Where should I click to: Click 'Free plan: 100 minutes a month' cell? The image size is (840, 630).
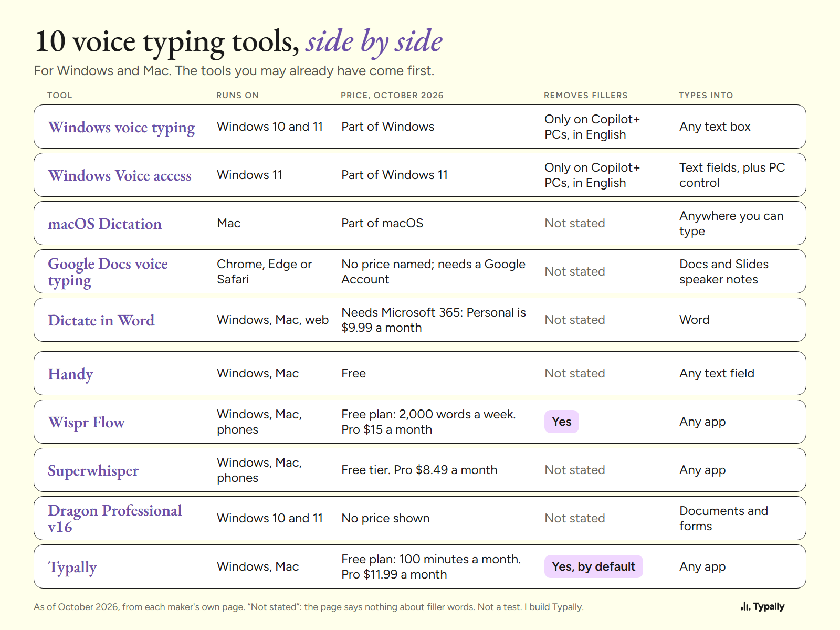pyautogui.click(x=431, y=566)
